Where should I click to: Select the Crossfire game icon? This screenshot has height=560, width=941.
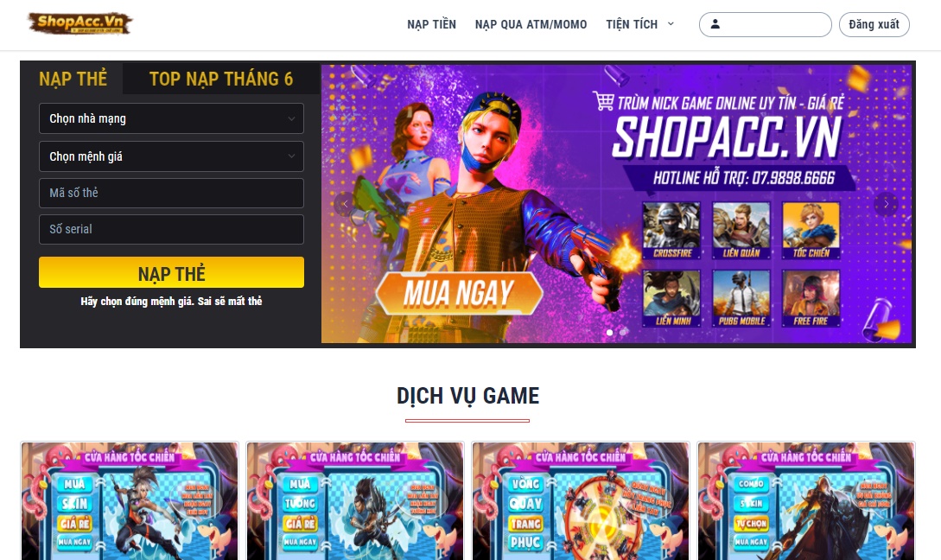click(671, 231)
